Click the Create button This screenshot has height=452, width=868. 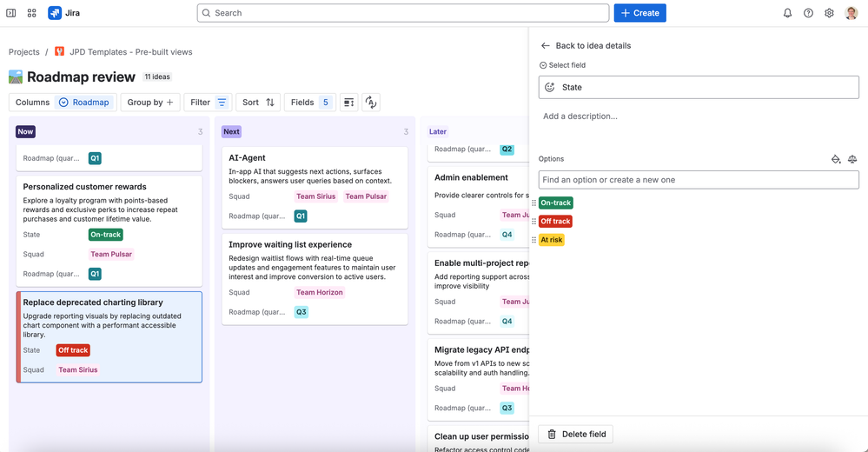coord(640,13)
